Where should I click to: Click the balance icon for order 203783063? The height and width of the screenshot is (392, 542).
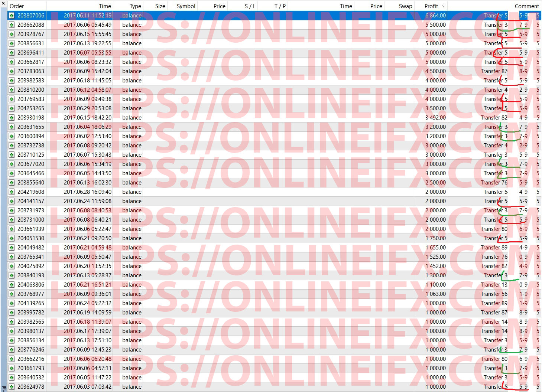pyautogui.click(x=12, y=71)
